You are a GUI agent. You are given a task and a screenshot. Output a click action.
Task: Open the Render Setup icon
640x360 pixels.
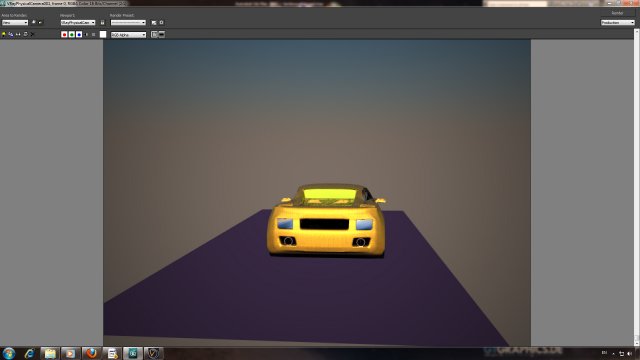154,22
